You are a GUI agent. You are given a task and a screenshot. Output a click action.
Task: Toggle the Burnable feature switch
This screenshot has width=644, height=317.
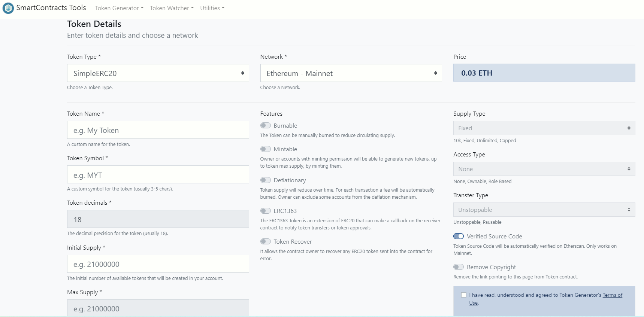point(265,125)
